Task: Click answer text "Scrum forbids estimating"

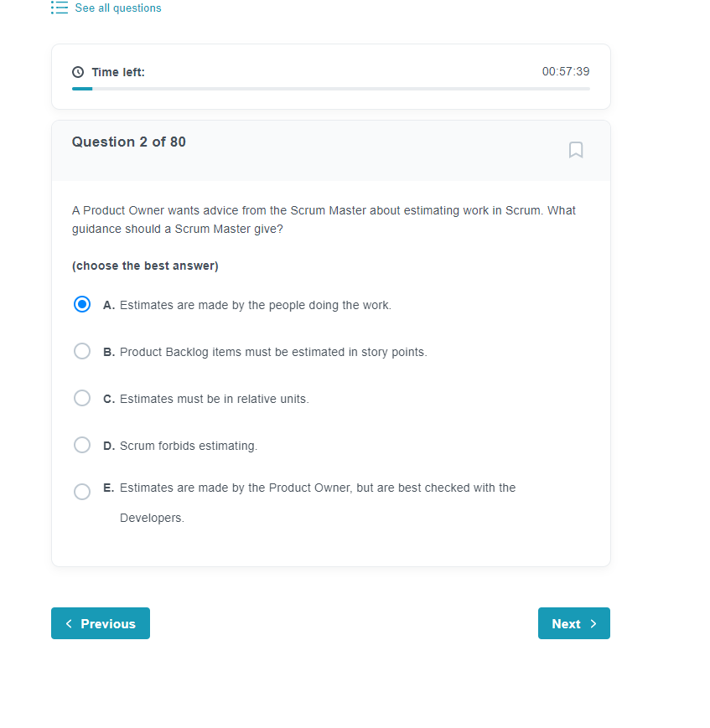Action: click(188, 446)
